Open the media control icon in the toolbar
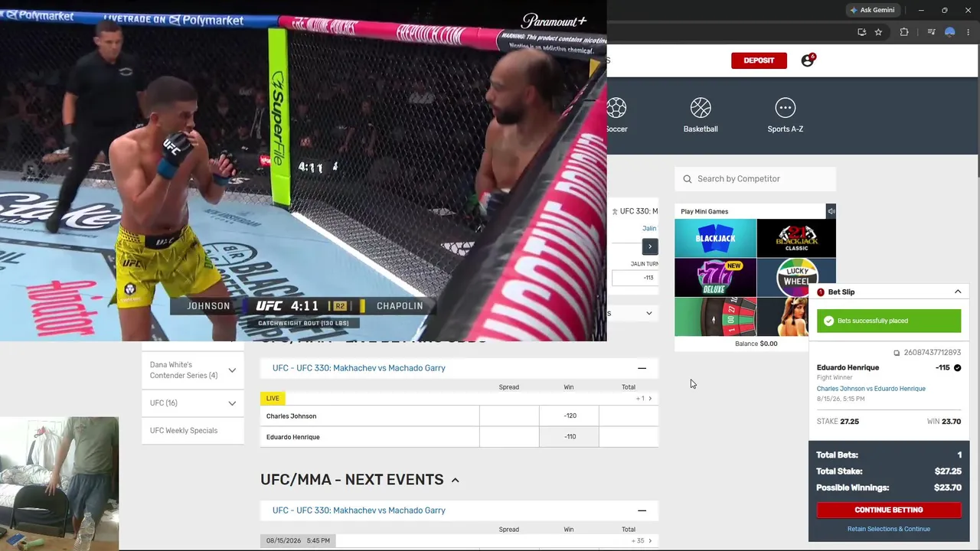 tap(931, 32)
